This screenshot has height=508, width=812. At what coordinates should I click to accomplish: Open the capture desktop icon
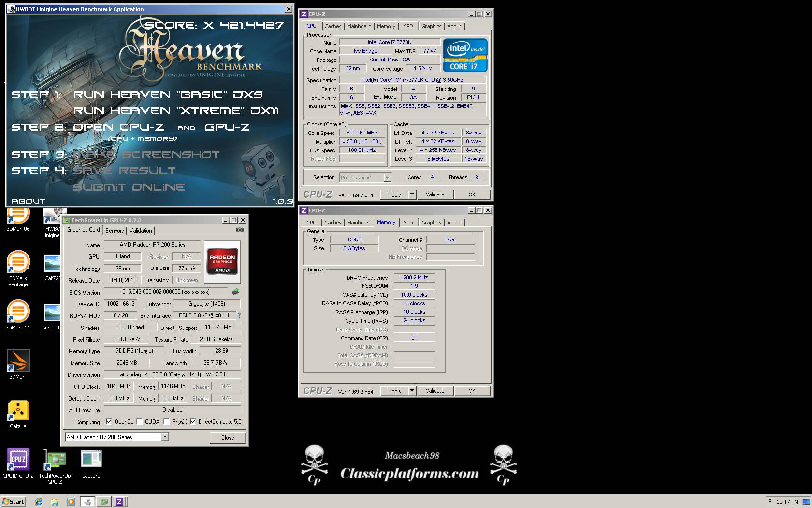pos(91,464)
